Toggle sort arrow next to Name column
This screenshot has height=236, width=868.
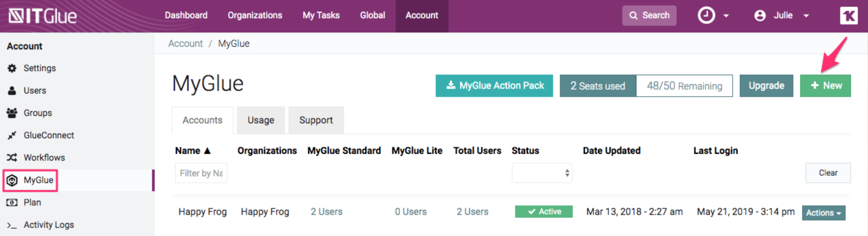(207, 151)
